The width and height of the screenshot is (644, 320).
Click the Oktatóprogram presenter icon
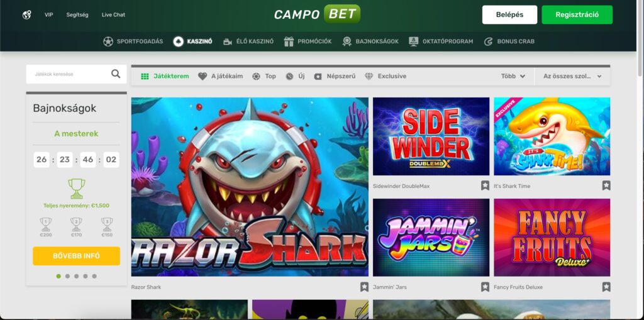tap(414, 41)
